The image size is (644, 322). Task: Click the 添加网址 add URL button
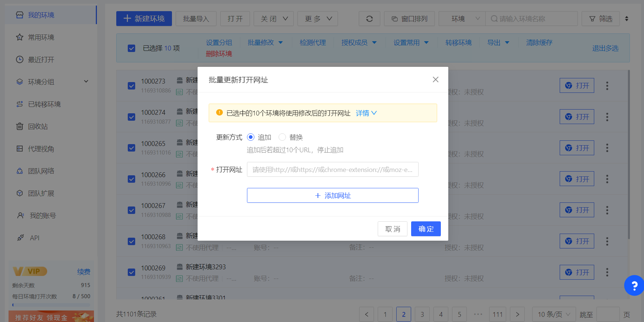[332, 195]
